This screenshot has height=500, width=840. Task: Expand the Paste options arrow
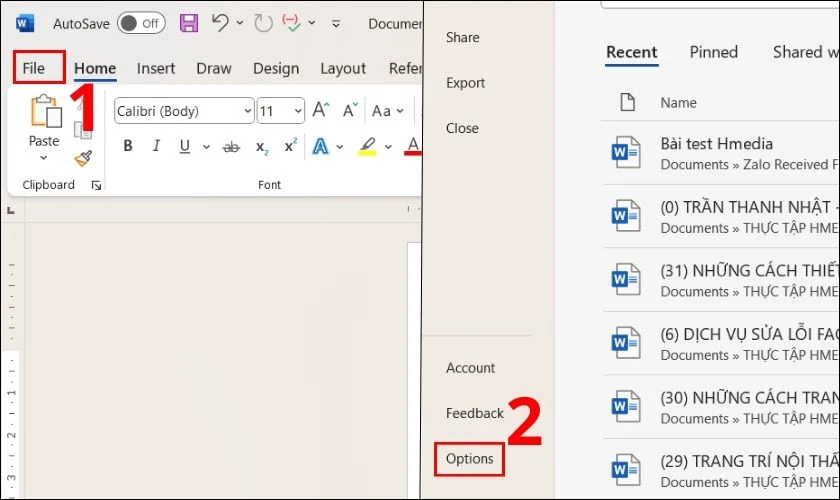[43, 158]
